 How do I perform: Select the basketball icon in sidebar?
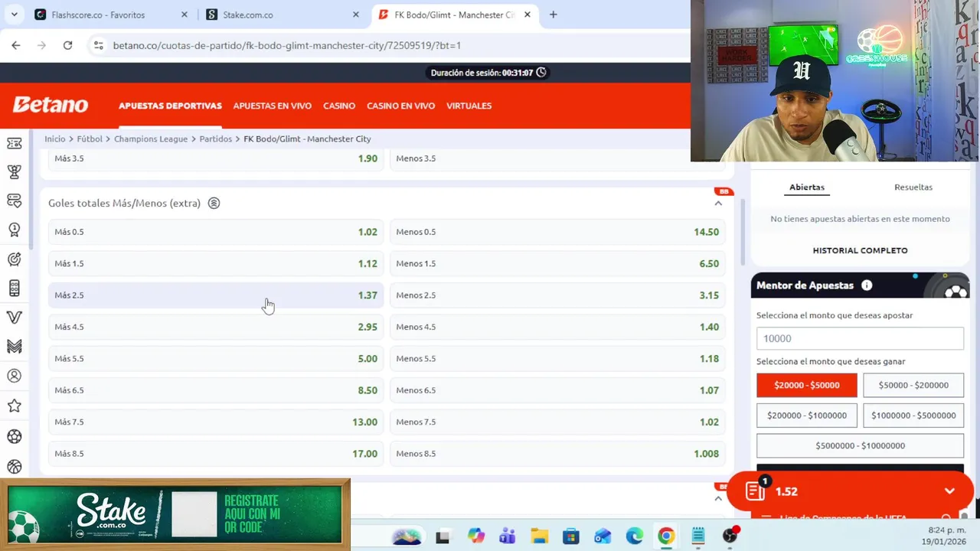click(14, 466)
